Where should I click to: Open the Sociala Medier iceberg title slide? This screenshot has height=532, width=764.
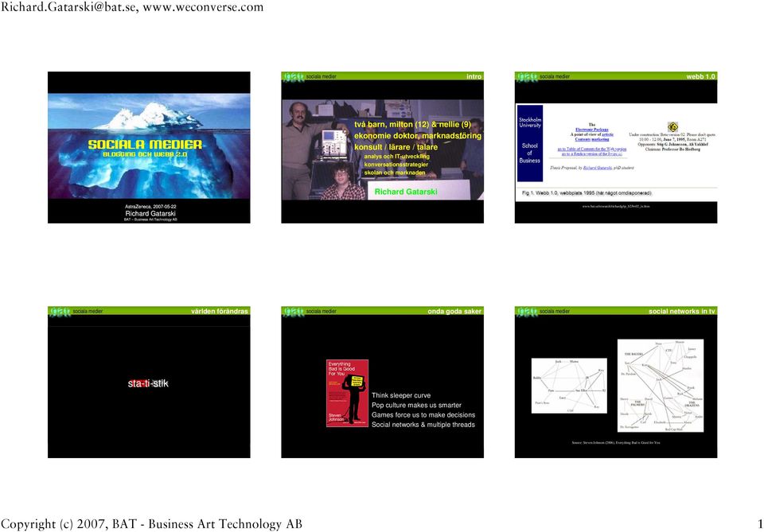pyautogui.click(x=149, y=147)
